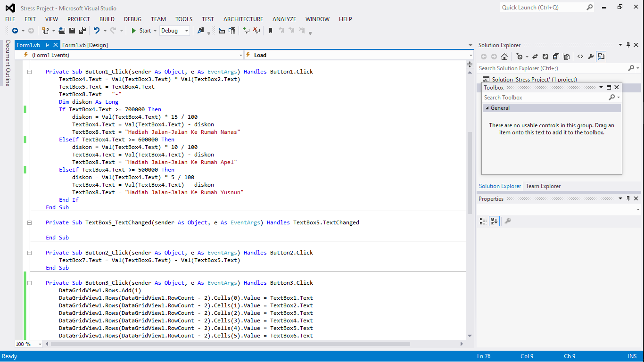Switch to the Team Explorer tab
Image resolution: width=644 pixels, height=362 pixels.
(x=543, y=186)
